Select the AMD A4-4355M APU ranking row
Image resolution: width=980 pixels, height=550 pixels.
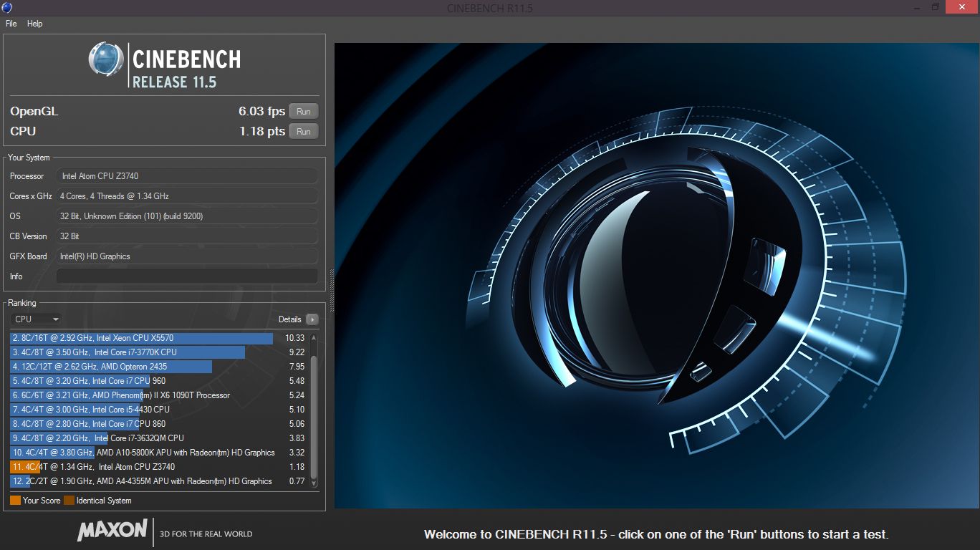158,481
